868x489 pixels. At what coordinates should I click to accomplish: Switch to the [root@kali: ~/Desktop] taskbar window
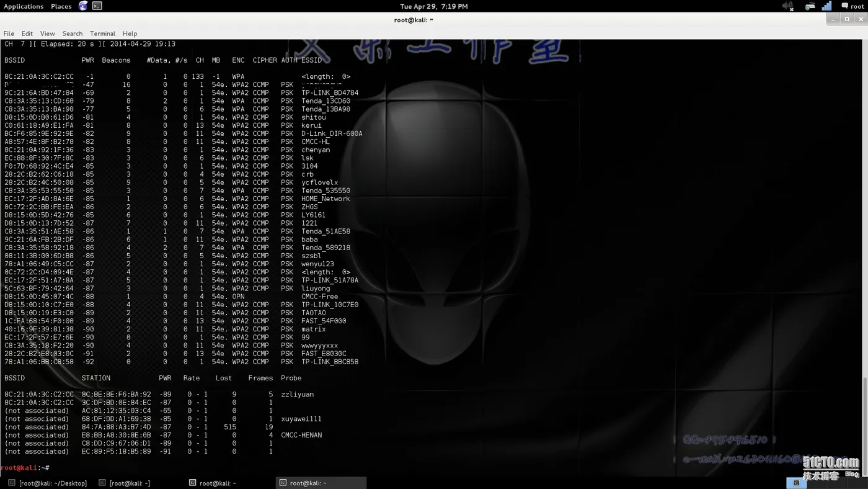pyautogui.click(x=48, y=483)
